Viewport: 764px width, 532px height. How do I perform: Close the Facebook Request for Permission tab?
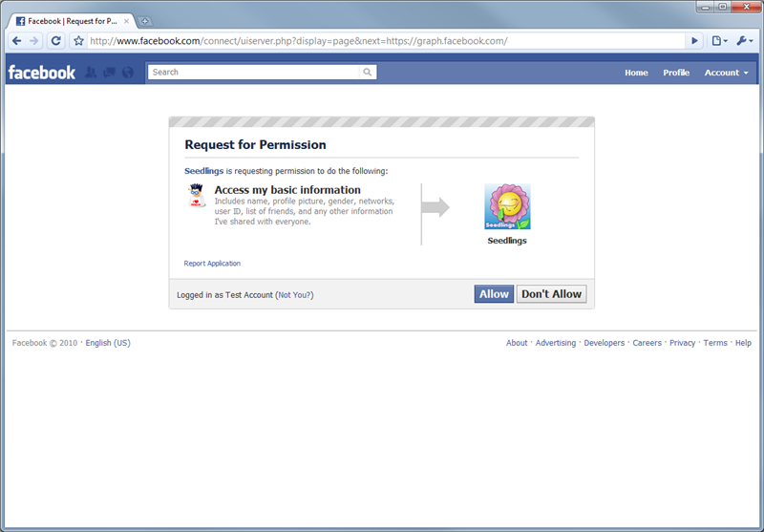[126, 21]
